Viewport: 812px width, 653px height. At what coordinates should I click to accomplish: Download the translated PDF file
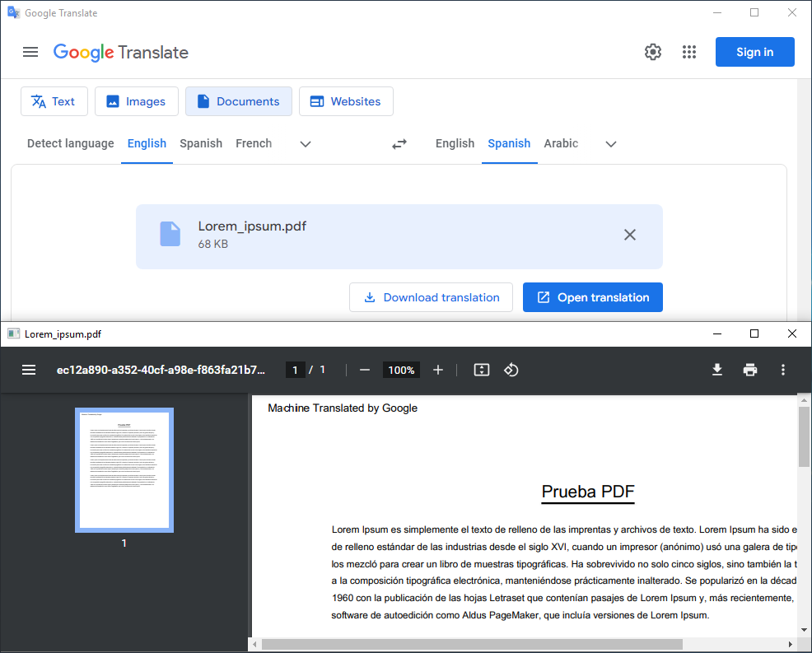click(x=716, y=370)
